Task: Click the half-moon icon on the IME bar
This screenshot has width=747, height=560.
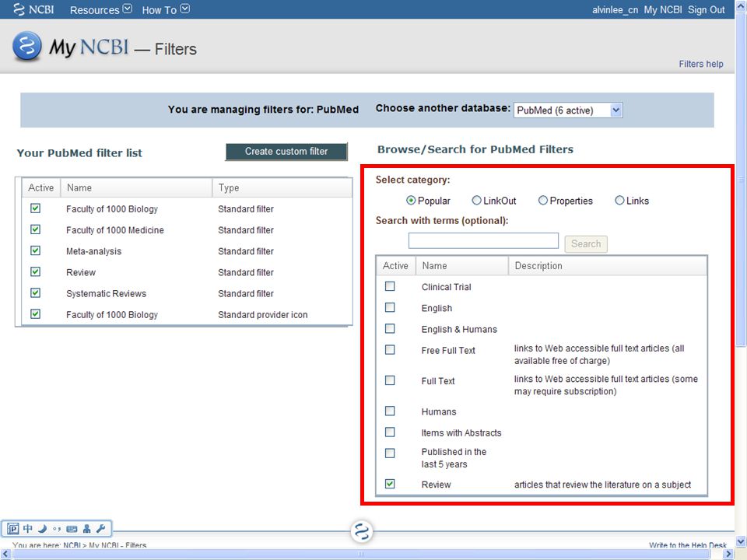Action: pos(42,529)
